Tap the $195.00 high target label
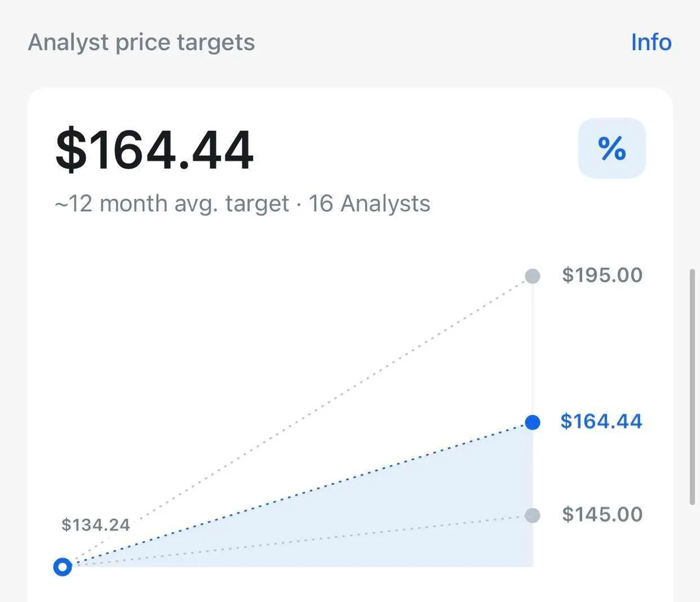The width and height of the screenshot is (700, 602). 602,275
